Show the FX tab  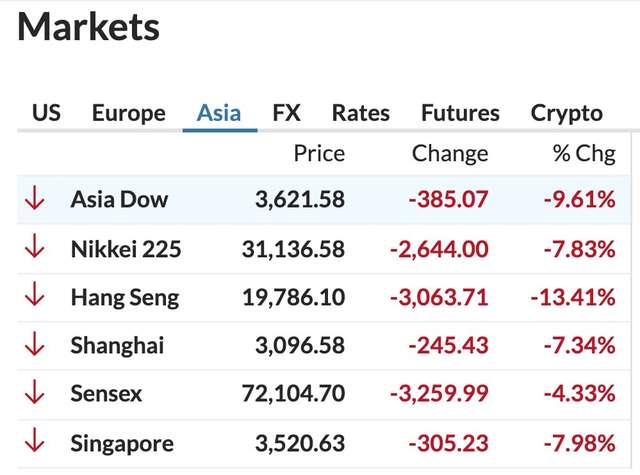(x=286, y=113)
